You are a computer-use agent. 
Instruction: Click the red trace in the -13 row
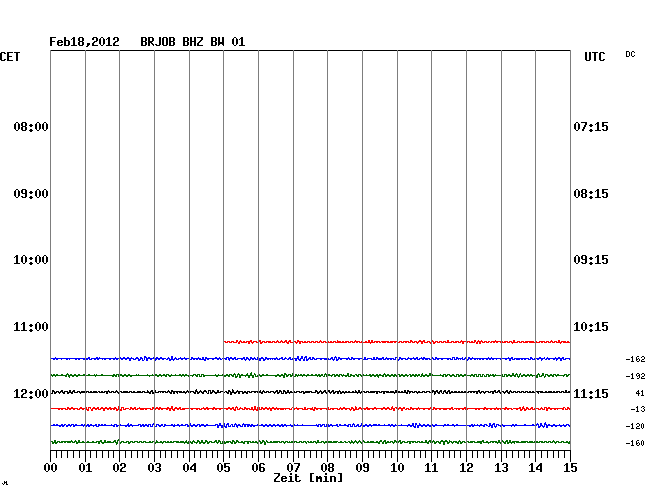click(310, 409)
